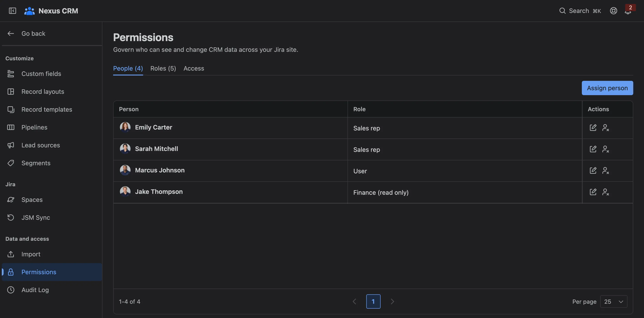This screenshot has width=644, height=318.
Task: Go to previous page arrow
Action: (x=354, y=301)
